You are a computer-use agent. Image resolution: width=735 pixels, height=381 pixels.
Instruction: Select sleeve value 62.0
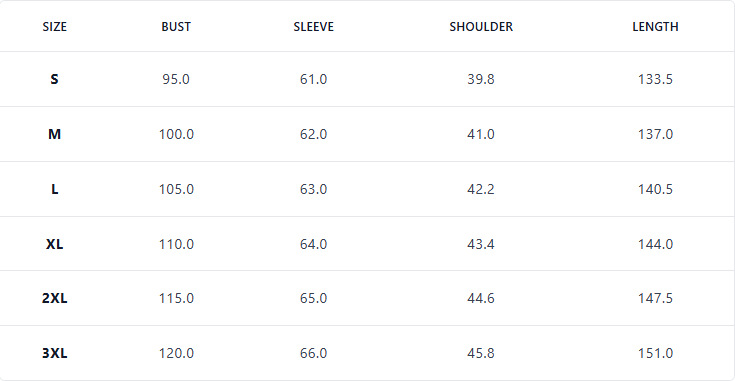tap(313, 134)
